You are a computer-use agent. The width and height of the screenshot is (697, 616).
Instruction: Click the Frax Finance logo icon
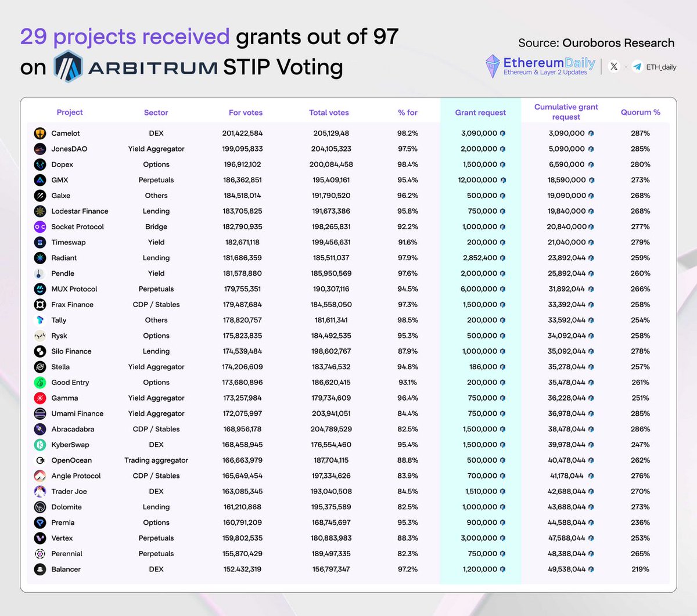[39, 305]
